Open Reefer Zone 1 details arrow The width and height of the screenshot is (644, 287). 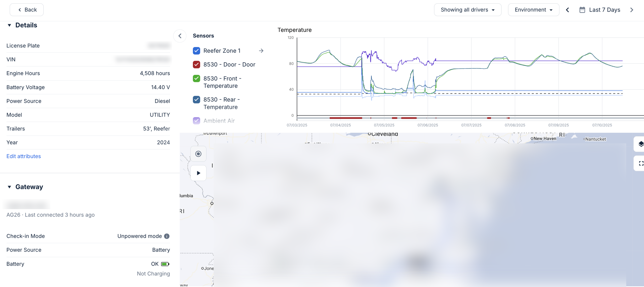pos(261,51)
